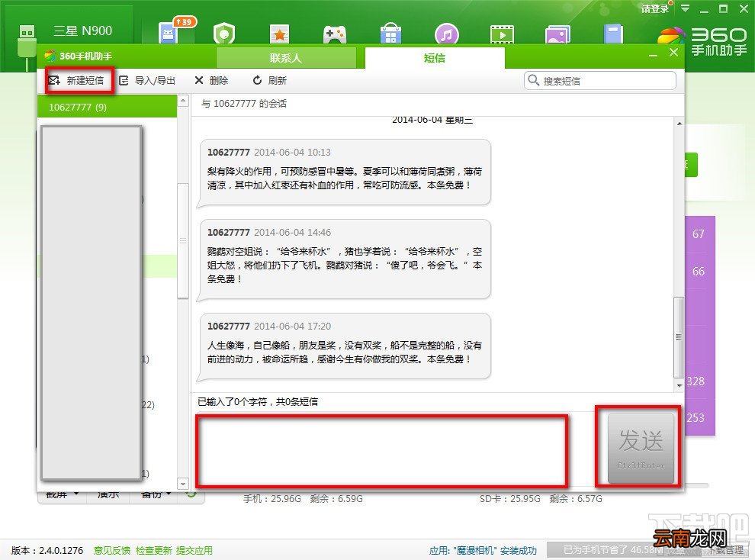Click the 魔漫相机 install success notice
The image size is (755, 560).
click(483, 550)
